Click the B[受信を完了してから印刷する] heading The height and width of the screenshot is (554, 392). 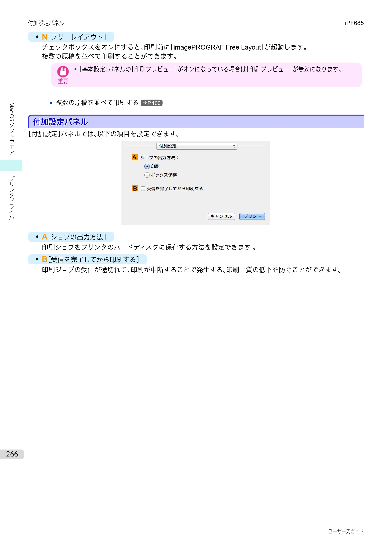90,259
